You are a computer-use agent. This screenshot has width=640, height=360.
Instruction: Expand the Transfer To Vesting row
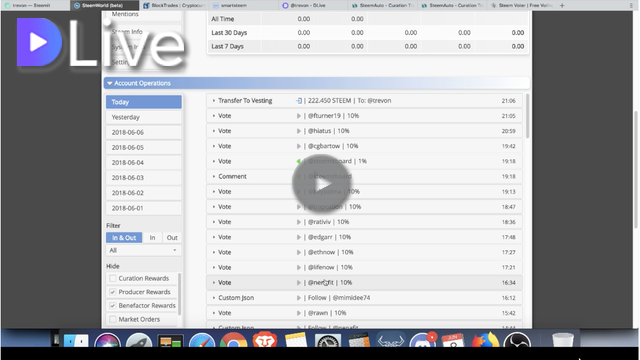214,101
